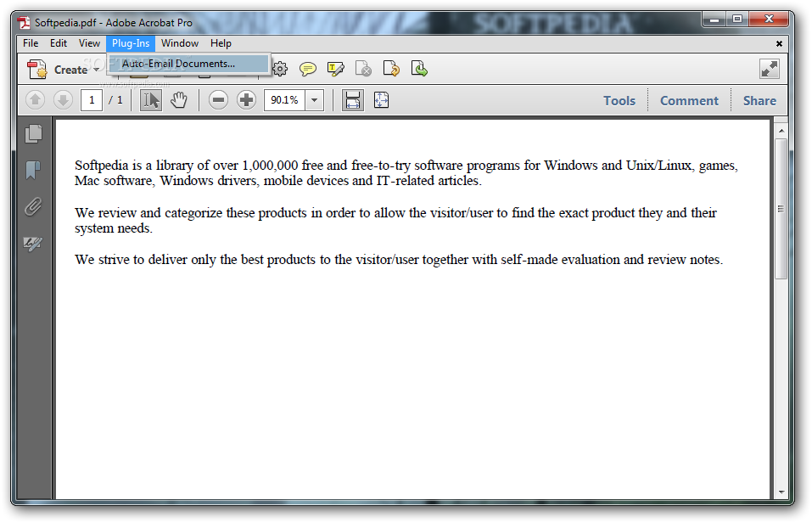This screenshot has height=523, width=812.
Task: Go to the previous page arrow
Action: click(x=36, y=99)
